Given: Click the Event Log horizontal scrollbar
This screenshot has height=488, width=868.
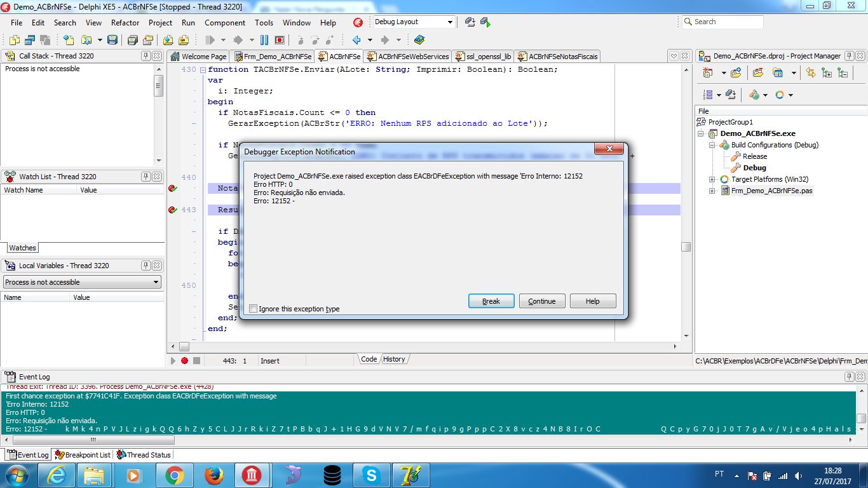Looking at the screenshot, I should 426,439.
